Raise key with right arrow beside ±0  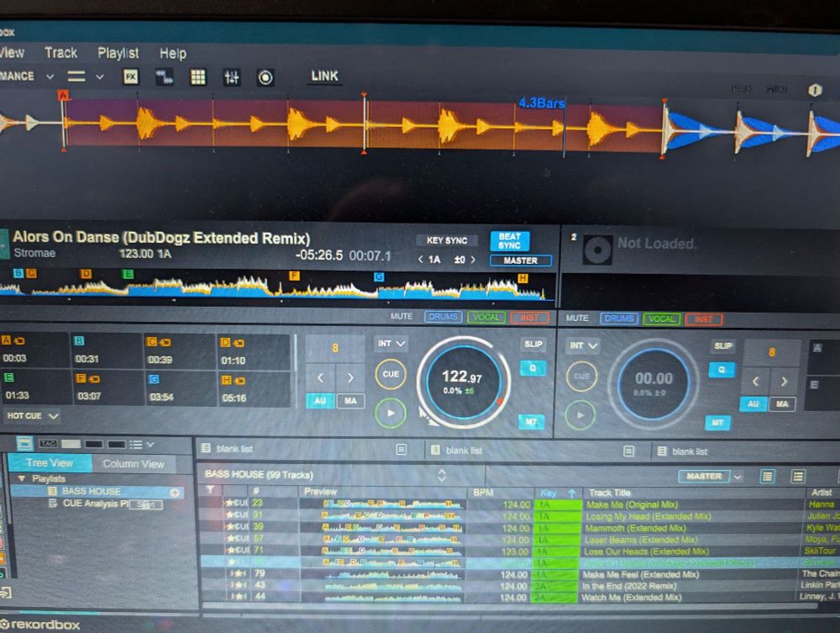click(x=473, y=260)
